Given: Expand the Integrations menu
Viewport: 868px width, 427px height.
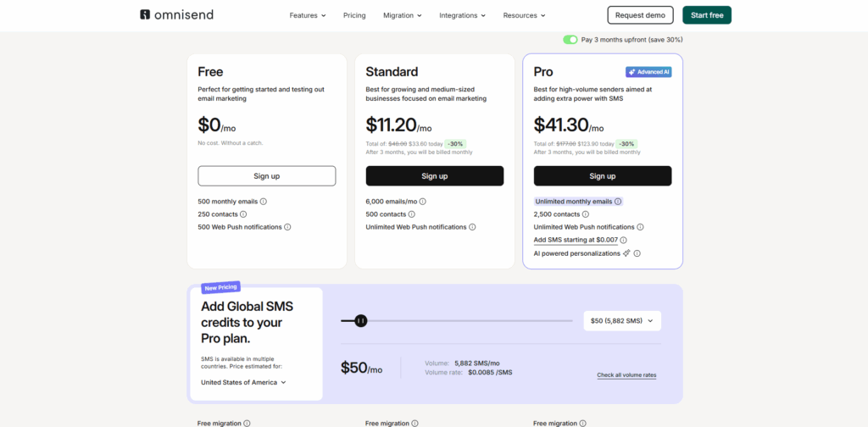Looking at the screenshot, I should 462,15.
